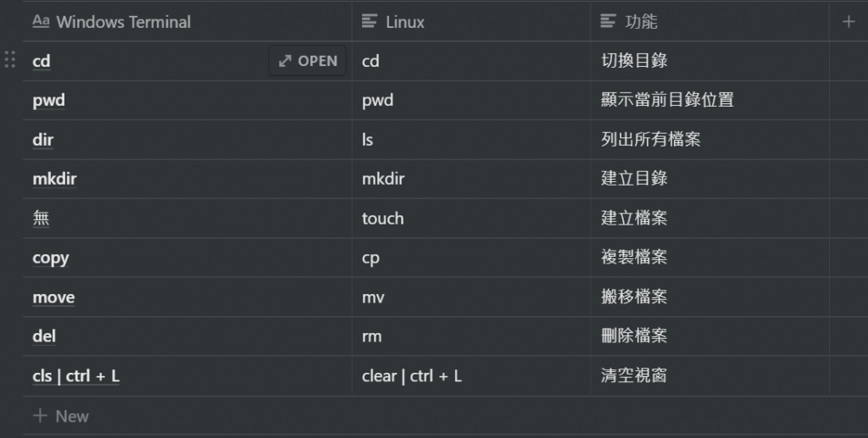The image size is (868, 438).
Task: Click the cell reading clear | ctrl + L
Action: coord(471,375)
